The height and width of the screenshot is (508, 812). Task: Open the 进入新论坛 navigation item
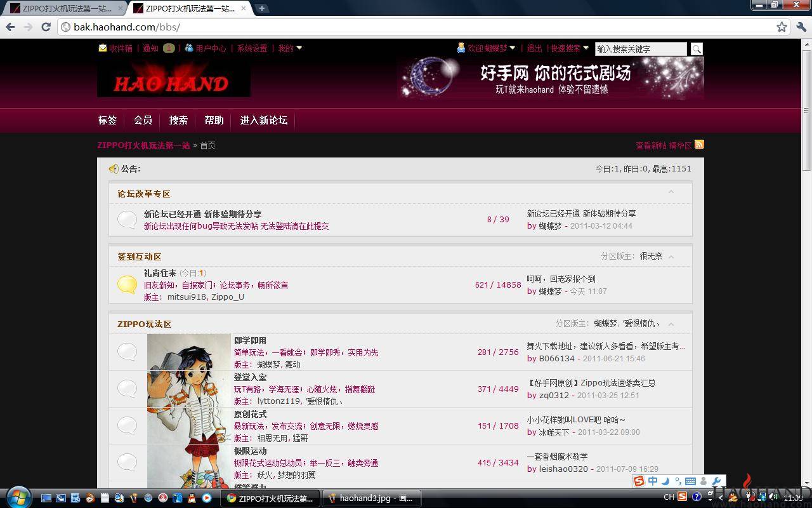point(264,120)
